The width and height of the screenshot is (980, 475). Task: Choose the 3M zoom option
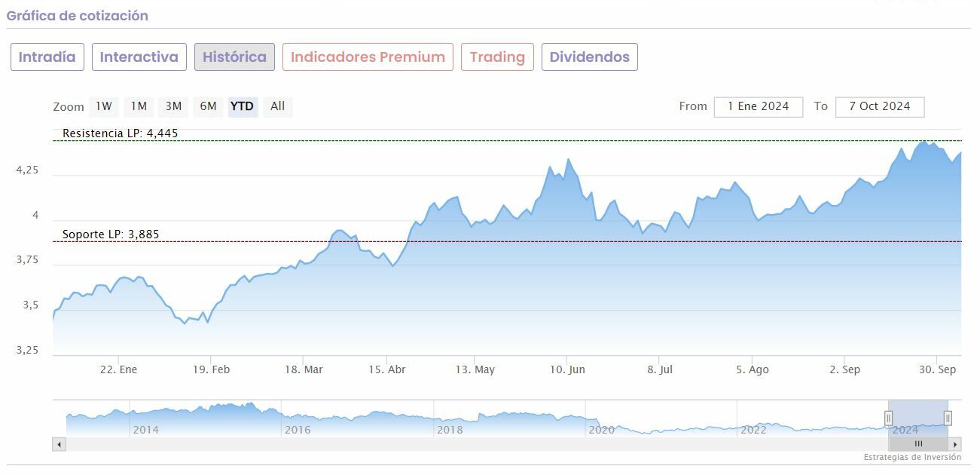(173, 106)
